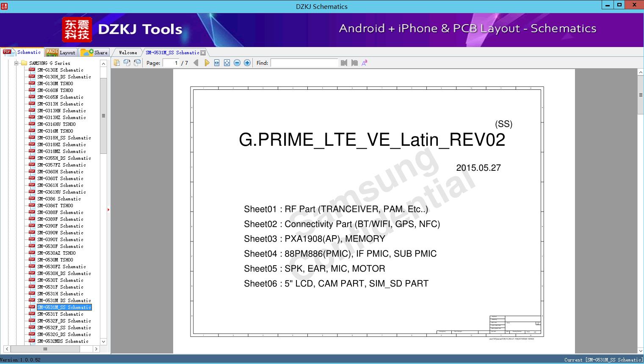Open SM-G130M TSHOO in the tree

coord(55,83)
